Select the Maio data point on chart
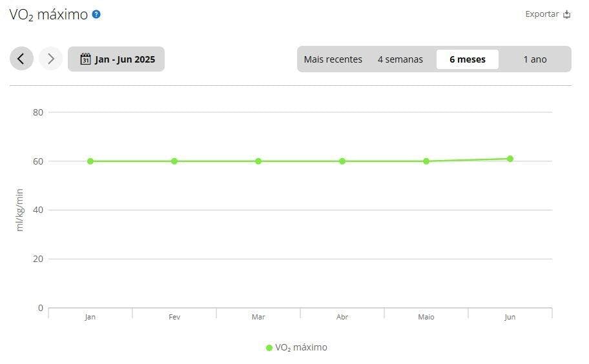This screenshot has height=364, width=589. (x=426, y=161)
